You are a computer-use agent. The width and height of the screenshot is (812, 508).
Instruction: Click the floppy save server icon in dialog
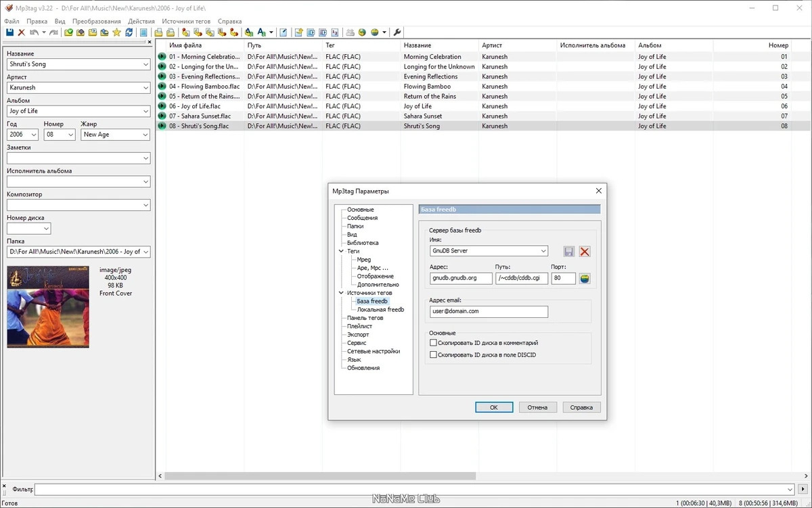(569, 252)
